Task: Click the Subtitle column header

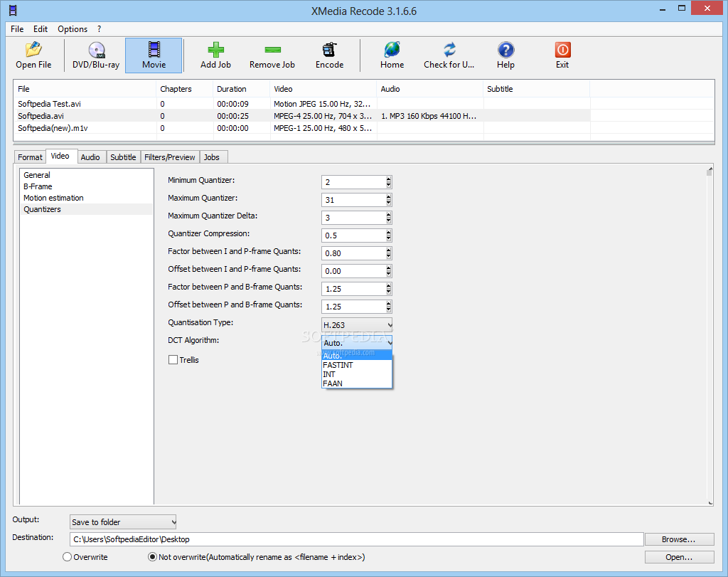Action: coord(536,89)
